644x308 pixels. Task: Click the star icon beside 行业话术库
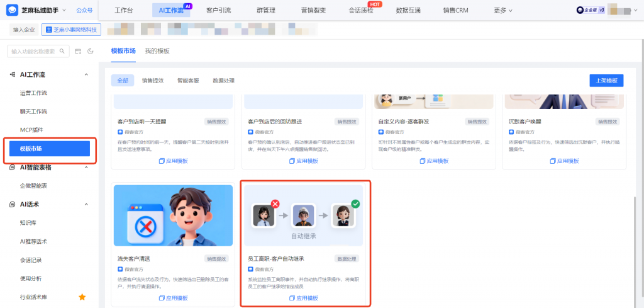click(82, 297)
